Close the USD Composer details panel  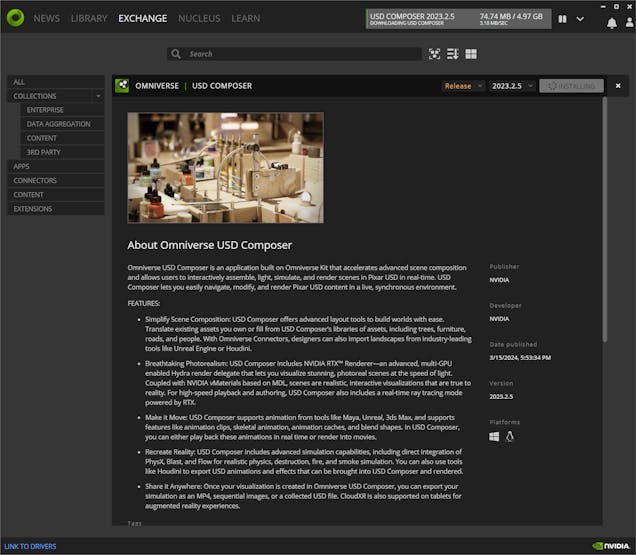coord(618,86)
